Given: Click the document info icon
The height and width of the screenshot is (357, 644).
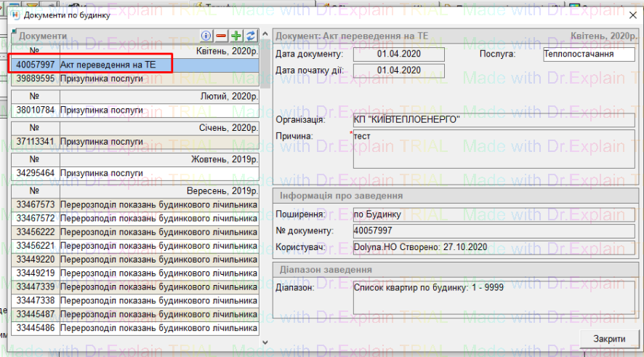Looking at the screenshot, I should (206, 36).
